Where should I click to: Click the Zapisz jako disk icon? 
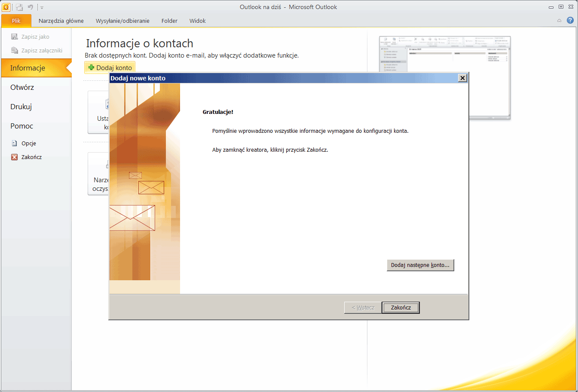[14, 37]
